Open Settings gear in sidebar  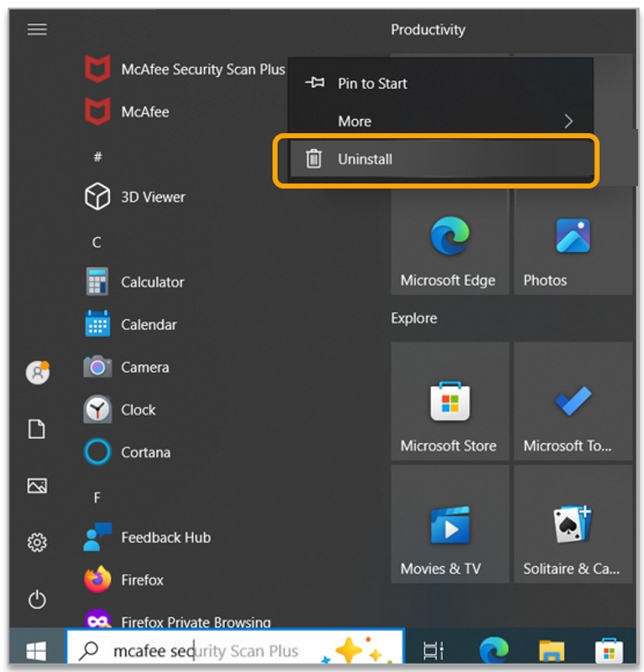click(37, 543)
